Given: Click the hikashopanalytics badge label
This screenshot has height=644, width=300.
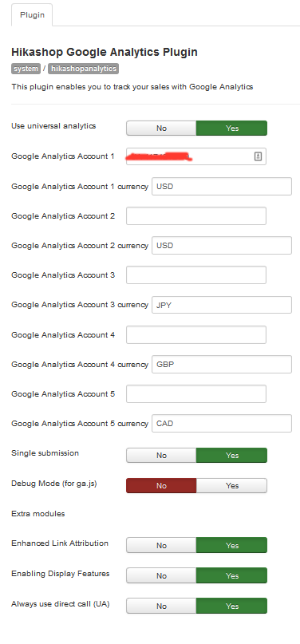Looking at the screenshot, I should point(83,69).
